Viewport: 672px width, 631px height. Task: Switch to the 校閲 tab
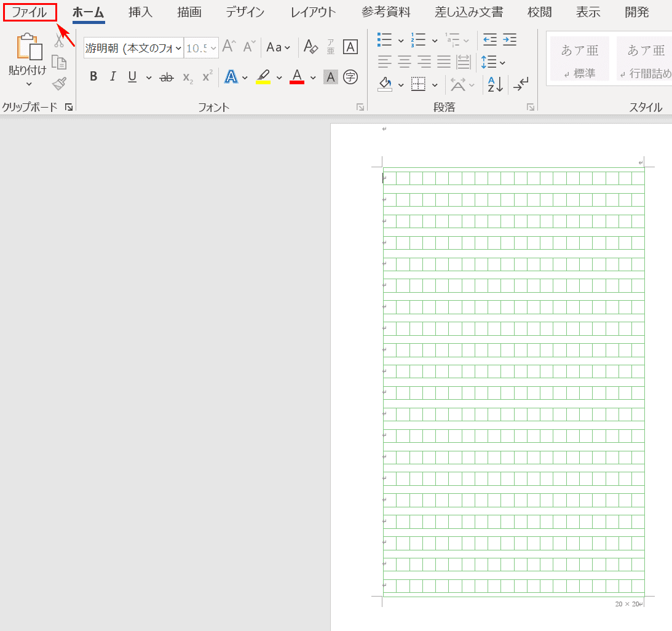pos(540,12)
